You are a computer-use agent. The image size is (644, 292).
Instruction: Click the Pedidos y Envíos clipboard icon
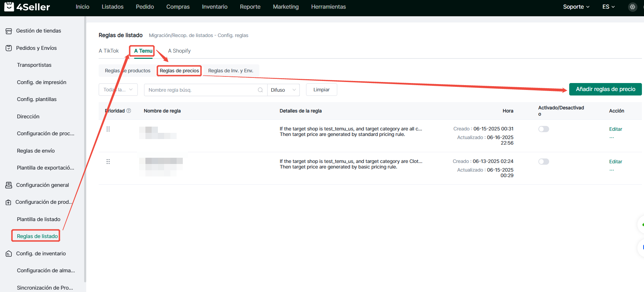click(x=9, y=48)
